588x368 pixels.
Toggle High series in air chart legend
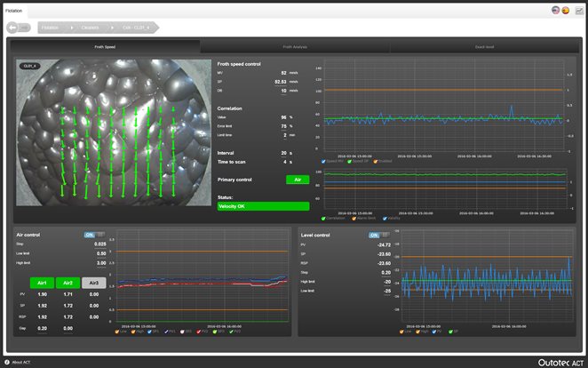pyautogui.click(x=133, y=332)
